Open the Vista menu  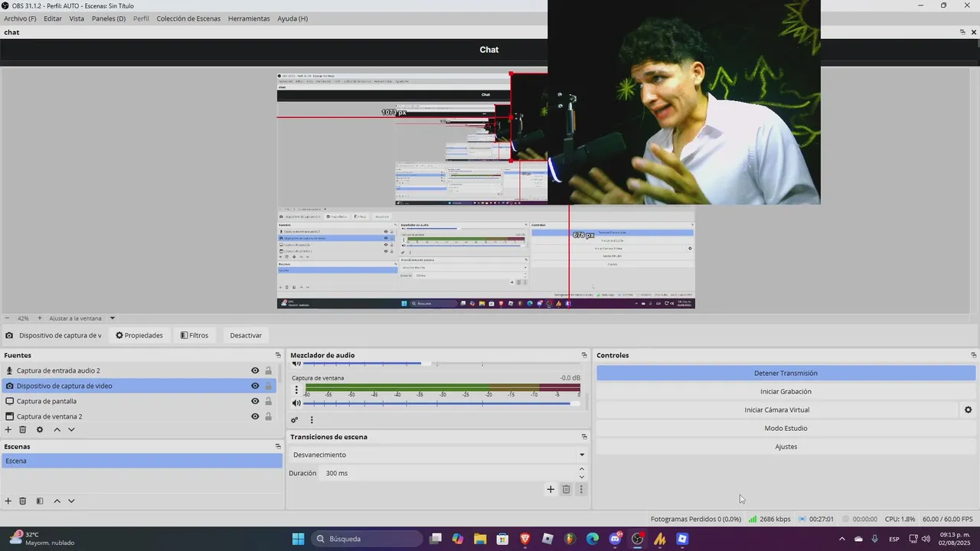click(x=77, y=18)
